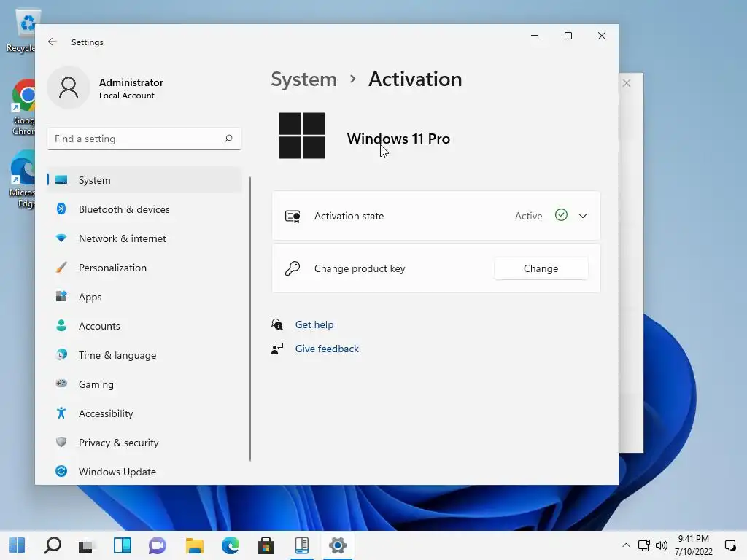The height and width of the screenshot is (560, 747).
Task: Open the Give feedback link
Action: click(x=327, y=349)
